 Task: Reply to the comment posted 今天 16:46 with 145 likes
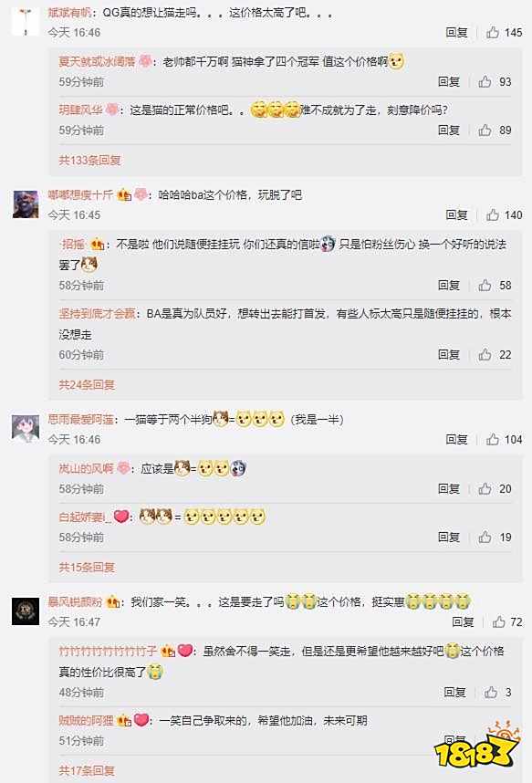coord(456,33)
